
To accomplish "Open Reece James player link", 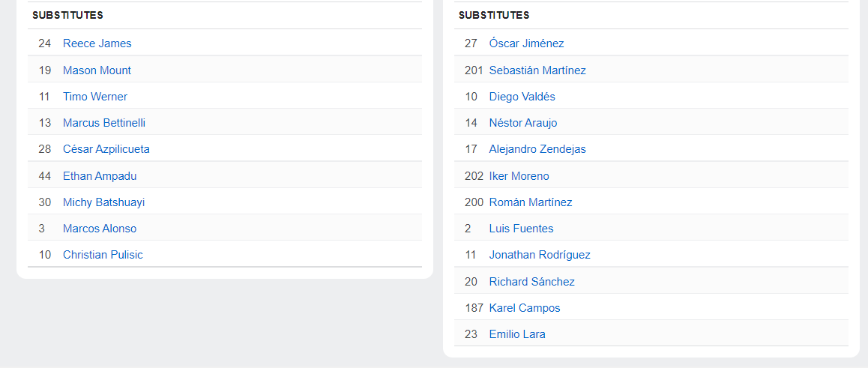I will 97,43.
